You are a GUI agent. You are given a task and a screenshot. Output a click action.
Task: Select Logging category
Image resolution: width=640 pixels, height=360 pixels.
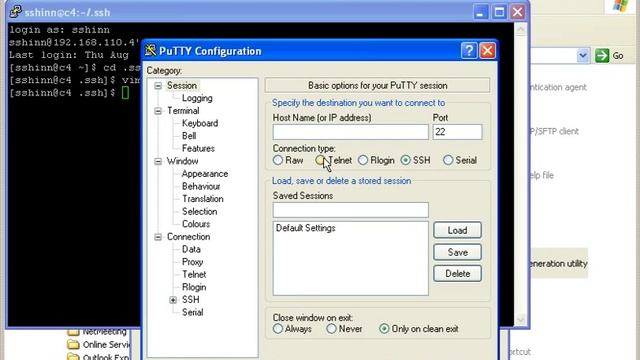[x=197, y=98]
